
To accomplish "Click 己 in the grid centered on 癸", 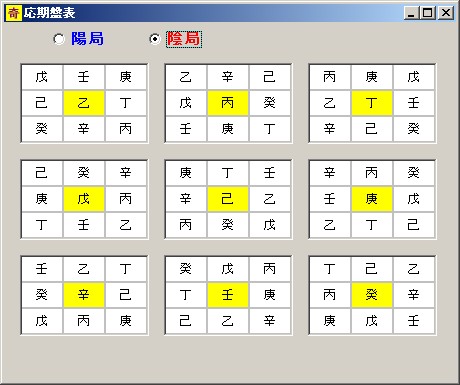I will [x=372, y=269].
